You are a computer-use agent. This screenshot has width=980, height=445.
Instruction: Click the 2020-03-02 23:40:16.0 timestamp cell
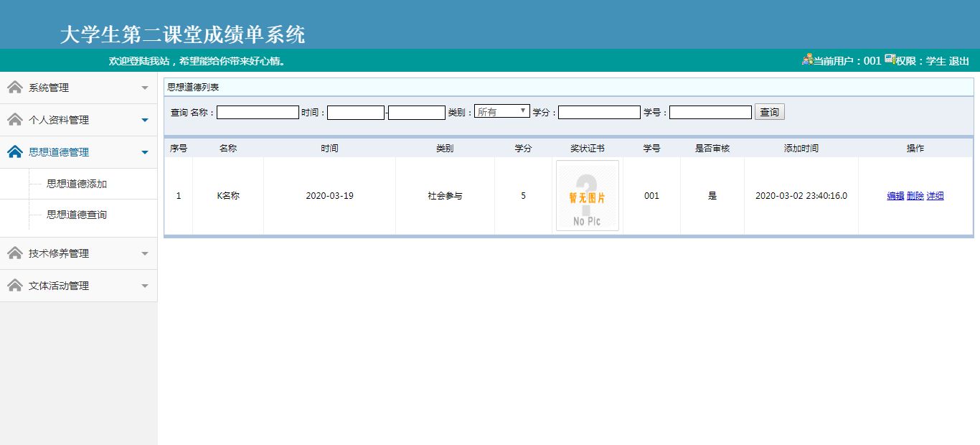coord(801,196)
